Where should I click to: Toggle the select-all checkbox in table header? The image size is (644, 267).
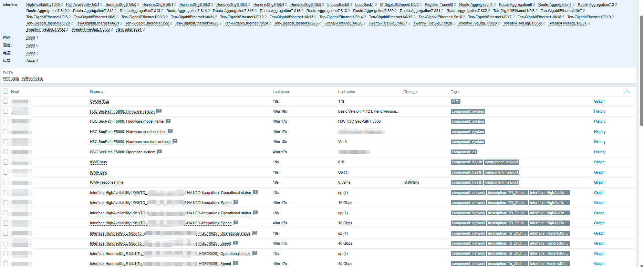(x=6, y=91)
